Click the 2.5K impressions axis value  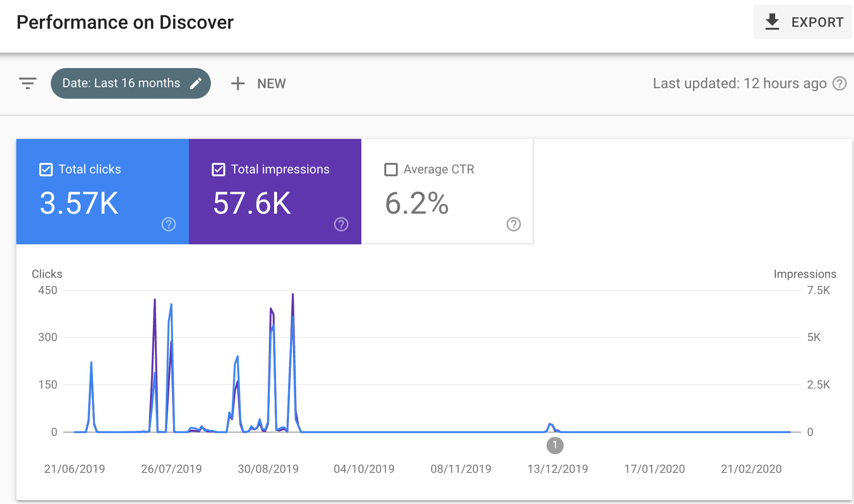(819, 385)
